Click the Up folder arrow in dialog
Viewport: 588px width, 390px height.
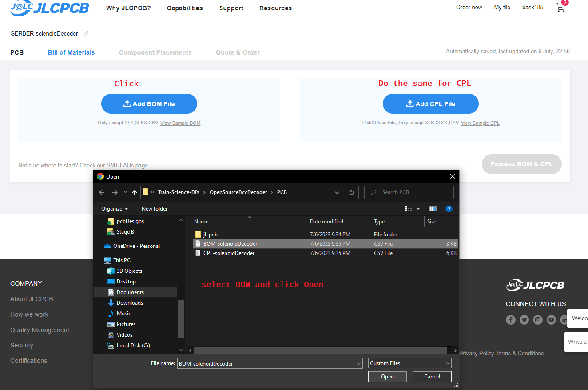135,192
